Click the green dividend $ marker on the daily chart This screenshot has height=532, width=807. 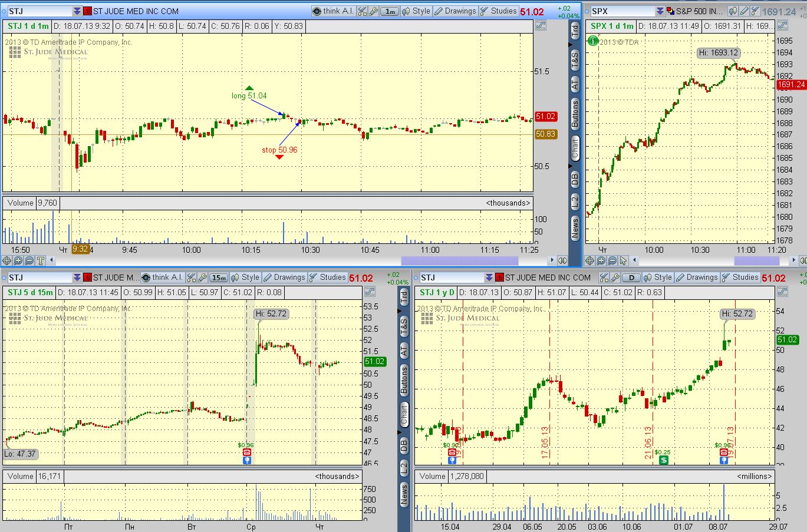[663, 460]
